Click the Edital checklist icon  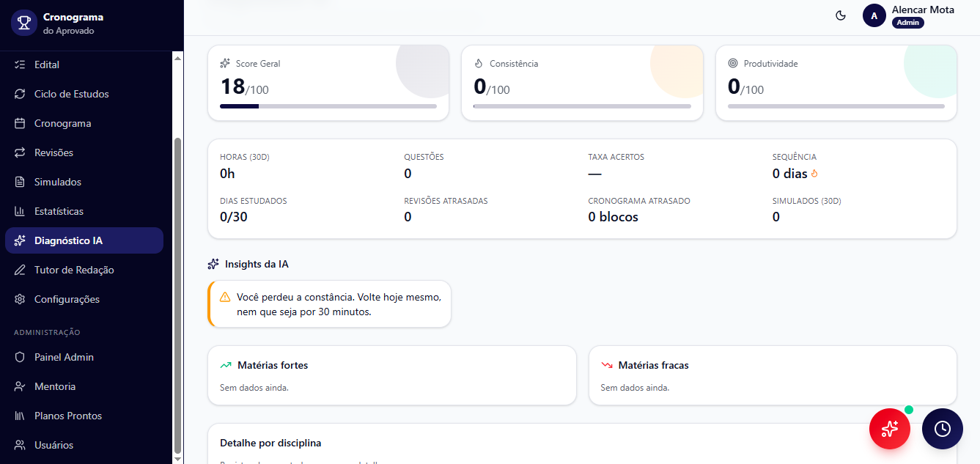[x=20, y=65]
